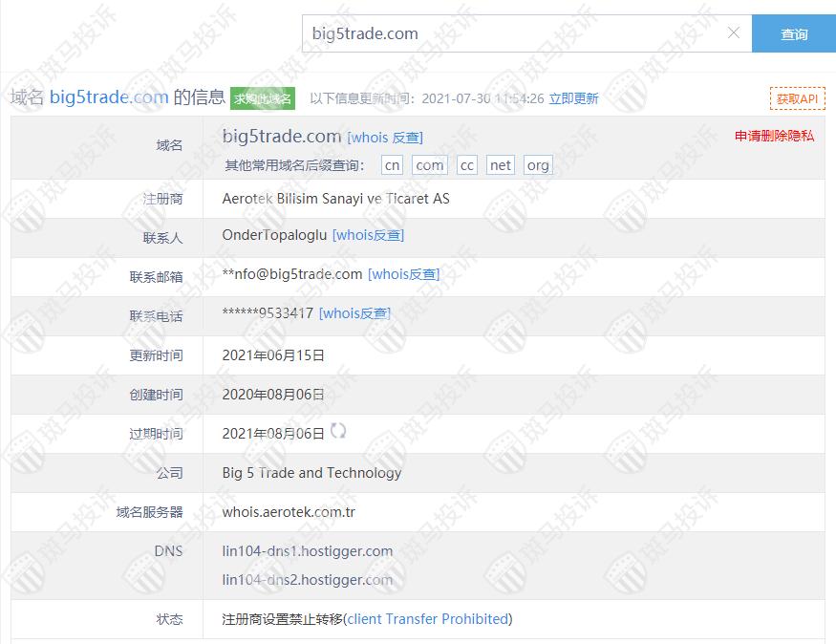Screen dimensions: 836x644
Task: Select the org domain suffix
Action: [538, 164]
